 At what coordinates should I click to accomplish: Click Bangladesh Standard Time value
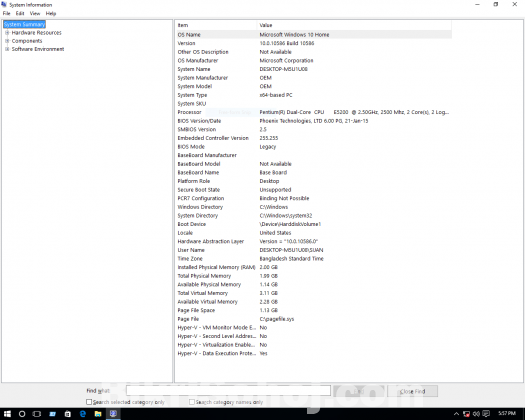[292, 259]
